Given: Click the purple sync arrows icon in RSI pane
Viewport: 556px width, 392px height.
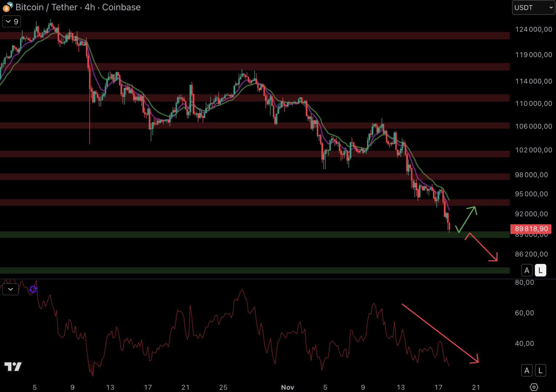Looking at the screenshot, I should 33,289.
